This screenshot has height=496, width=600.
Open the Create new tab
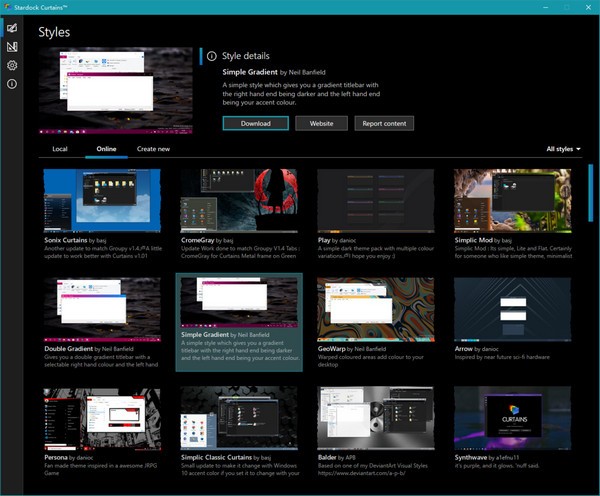point(153,149)
